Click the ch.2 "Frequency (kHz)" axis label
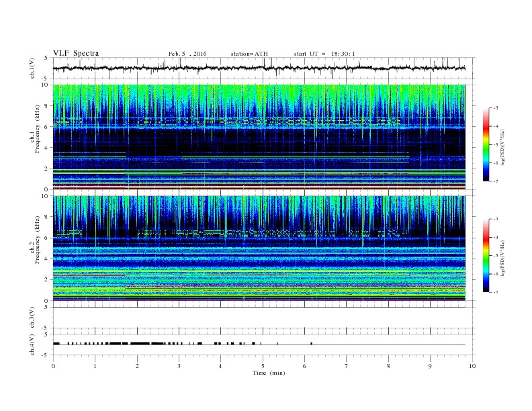This screenshot has width=532, height=411. click(38, 240)
